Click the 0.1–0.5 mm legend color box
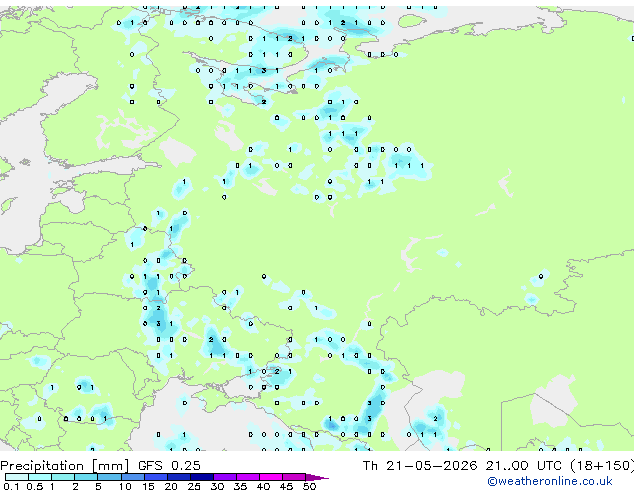Image resolution: width=634 pixels, height=490 pixels. pos(17,477)
